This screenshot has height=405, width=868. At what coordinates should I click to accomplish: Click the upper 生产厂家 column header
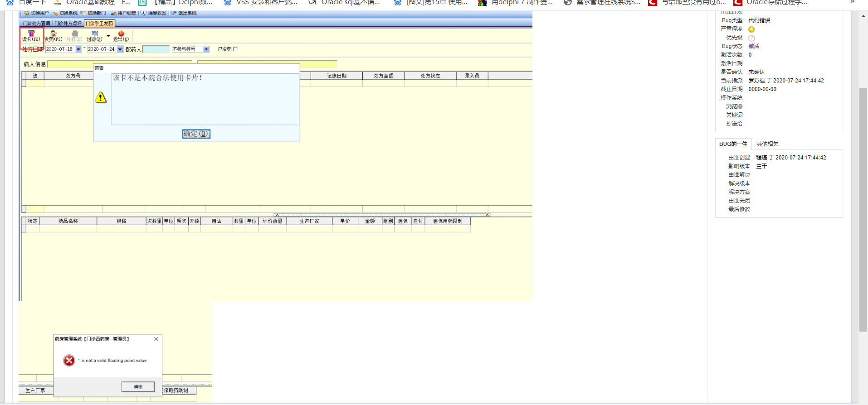309,221
